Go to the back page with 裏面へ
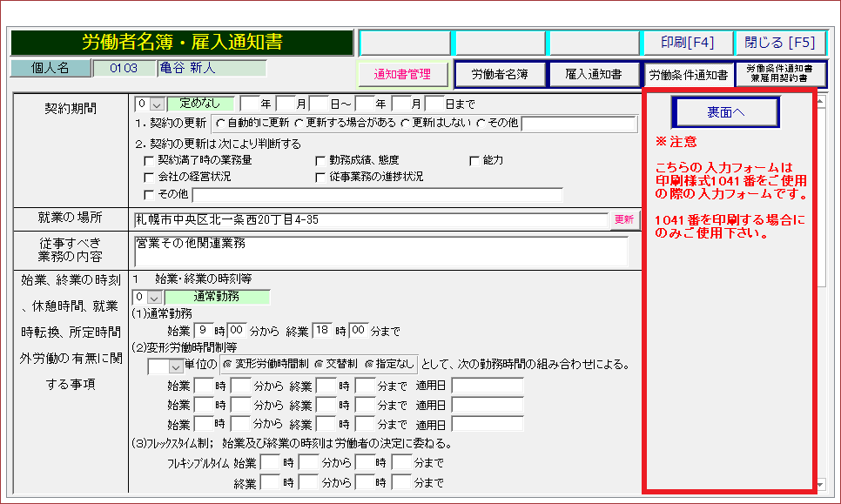 click(724, 112)
